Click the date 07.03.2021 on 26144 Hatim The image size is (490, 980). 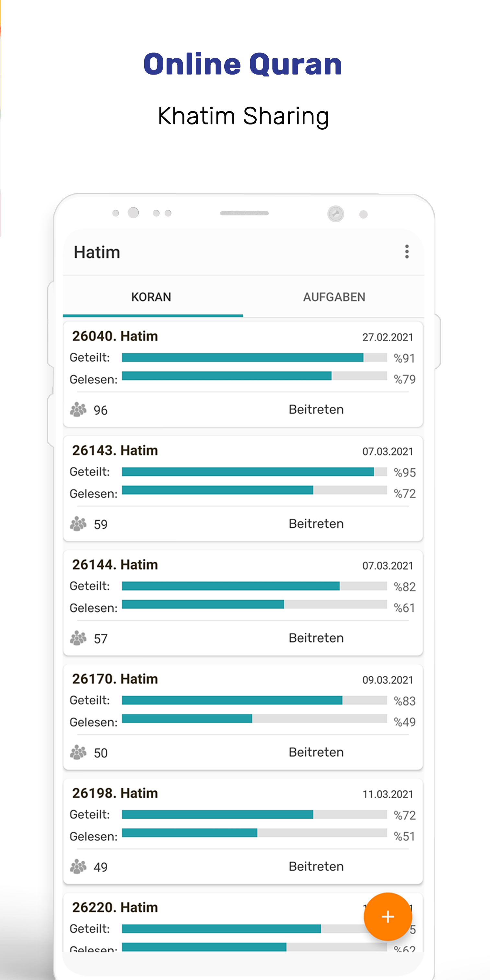(388, 566)
